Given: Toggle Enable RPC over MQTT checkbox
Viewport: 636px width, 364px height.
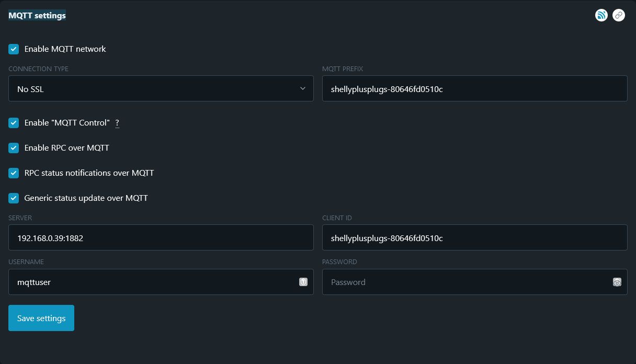Looking at the screenshot, I should pyautogui.click(x=14, y=148).
